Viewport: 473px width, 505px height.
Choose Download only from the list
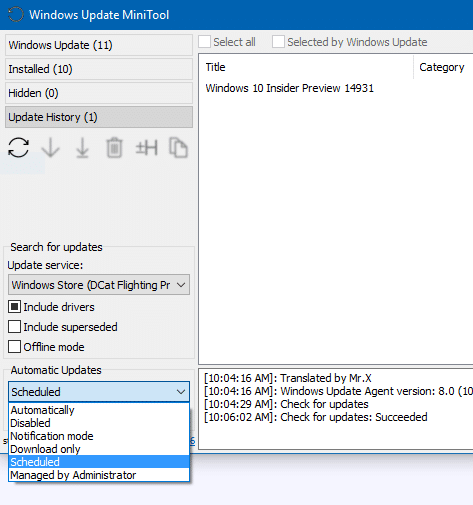pyautogui.click(x=99, y=449)
